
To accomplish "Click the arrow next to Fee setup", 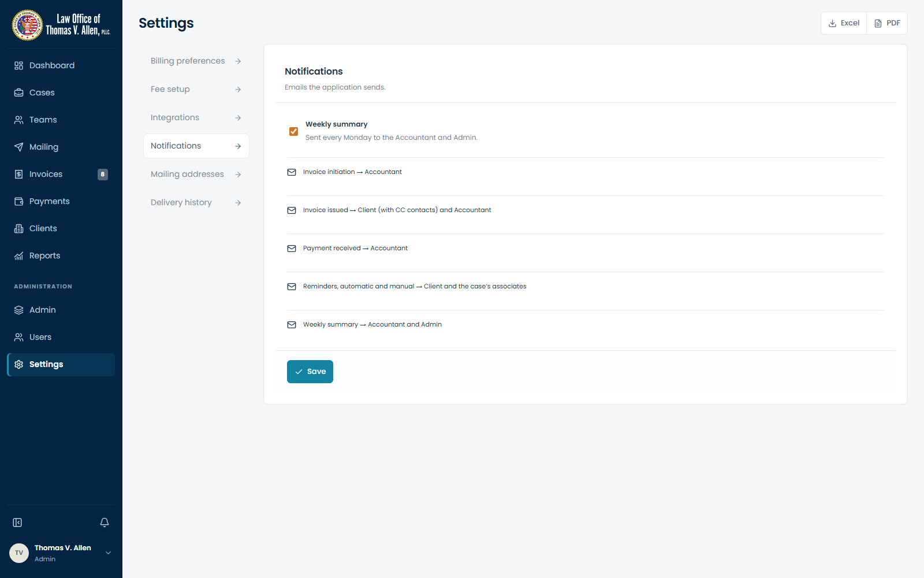I will pyautogui.click(x=238, y=90).
